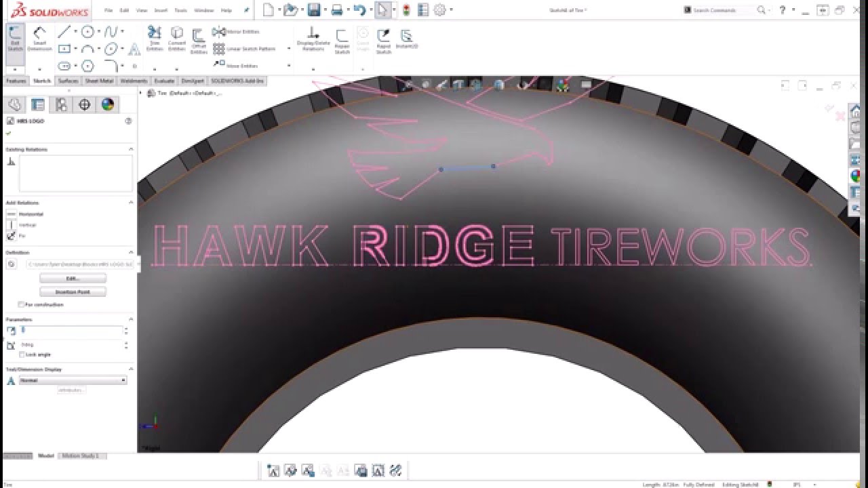Add the Vertical relation
The width and height of the screenshot is (868, 488).
click(21, 224)
